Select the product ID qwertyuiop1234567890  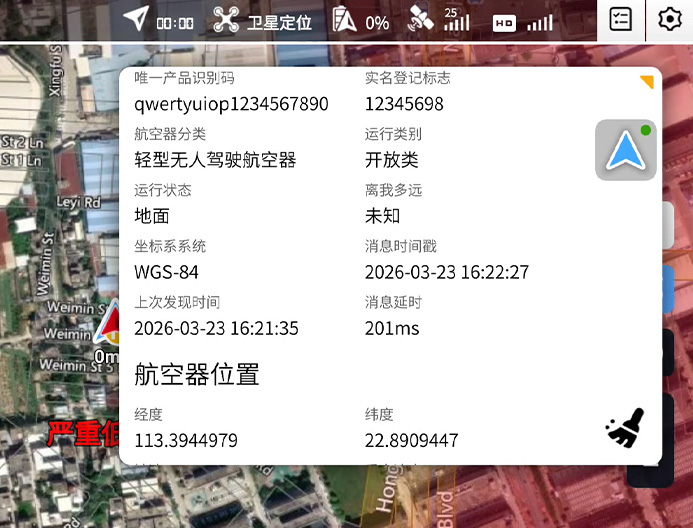pos(231,104)
